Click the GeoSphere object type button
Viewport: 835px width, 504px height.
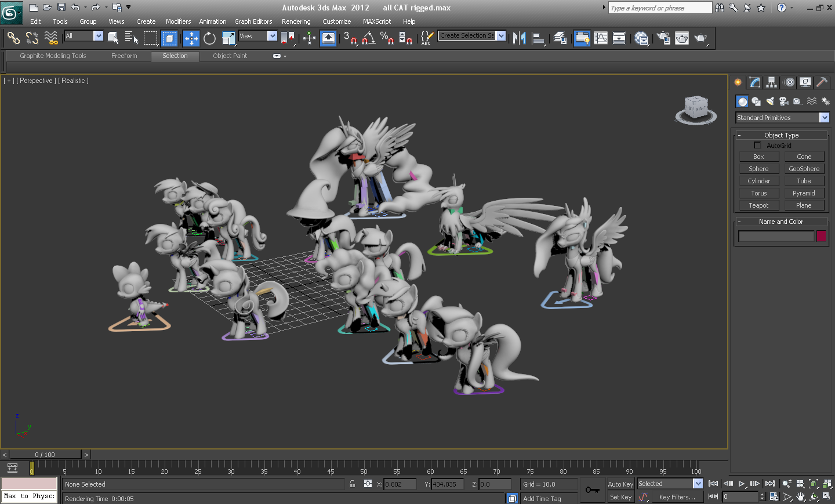tap(804, 169)
